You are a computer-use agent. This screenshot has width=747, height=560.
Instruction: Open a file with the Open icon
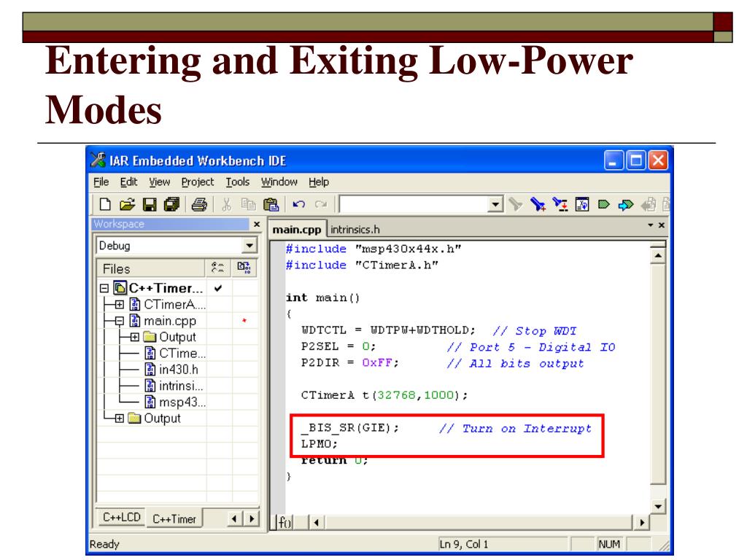(x=127, y=204)
